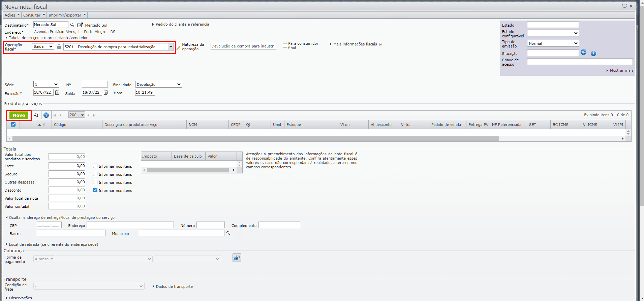Click the Frete value field
The width and height of the screenshot is (644, 301).
tap(67, 166)
